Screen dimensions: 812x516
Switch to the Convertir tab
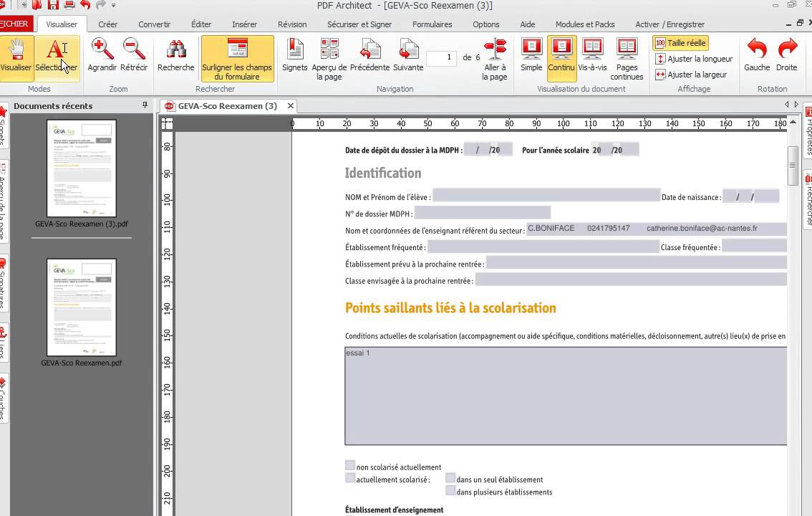click(155, 24)
